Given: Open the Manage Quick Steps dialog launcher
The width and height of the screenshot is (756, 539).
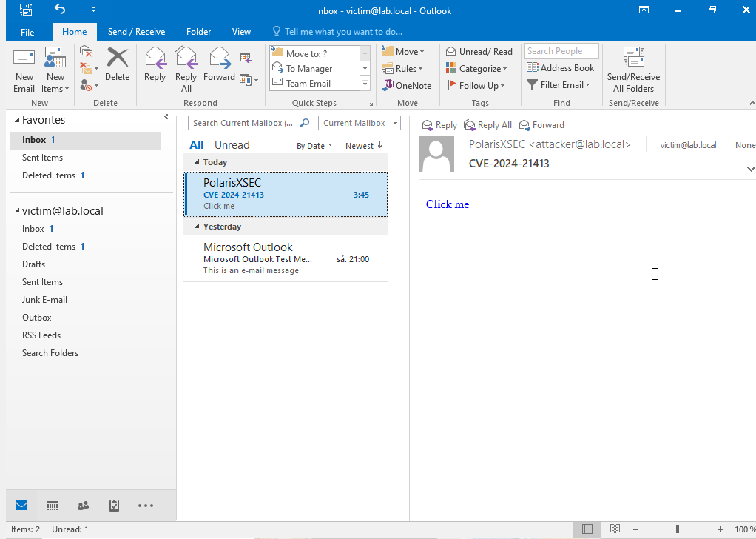Looking at the screenshot, I should click(371, 103).
